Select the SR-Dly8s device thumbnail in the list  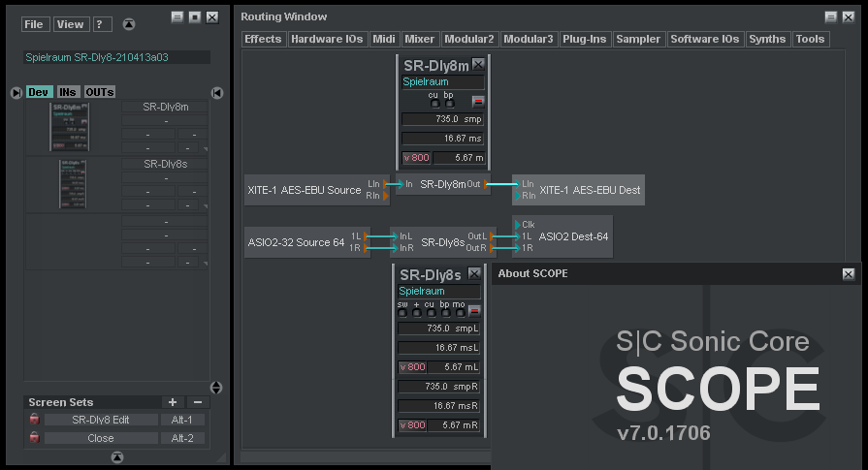point(73,184)
